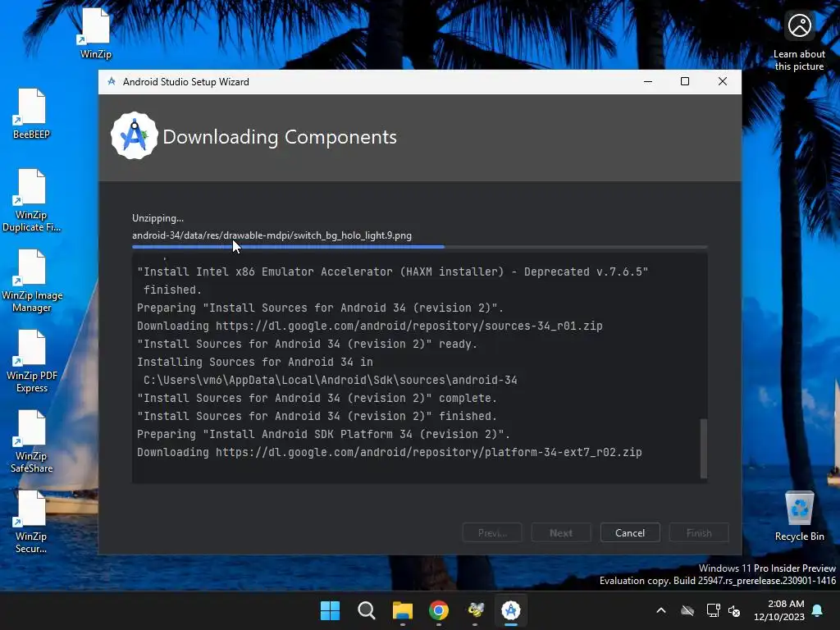The height and width of the screenshot is (630, 840).
Task: Click the Unzipping... status label
Action: [x=158, y=218]
